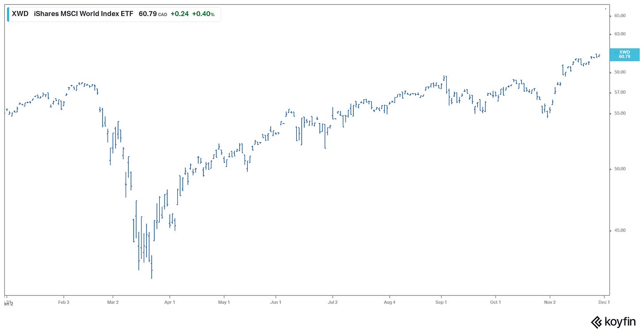Click the blue XWD 60.79 price tag
Image resolution: width=644 pixels, height=333 pixels.
[624, 54]
